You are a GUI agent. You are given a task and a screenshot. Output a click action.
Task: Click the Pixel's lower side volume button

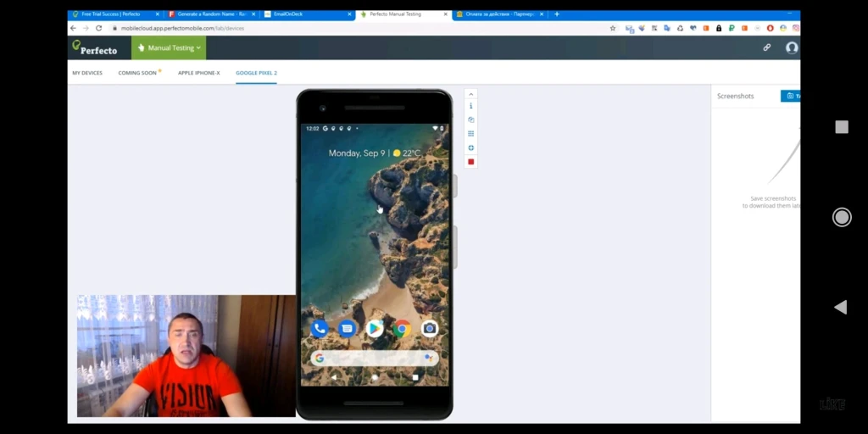point(455,247)
